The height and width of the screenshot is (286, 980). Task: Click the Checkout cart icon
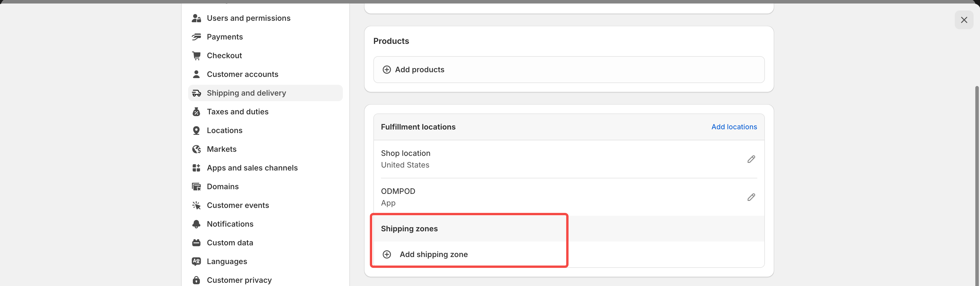[x=196, y=56]
